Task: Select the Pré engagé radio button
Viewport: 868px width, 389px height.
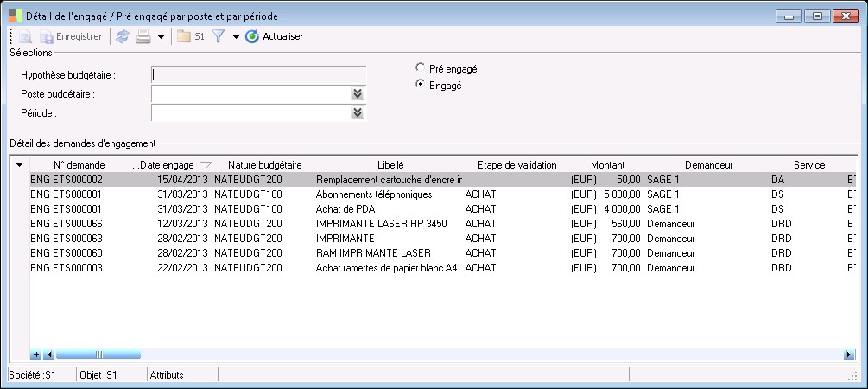Action: click(421, 67)
